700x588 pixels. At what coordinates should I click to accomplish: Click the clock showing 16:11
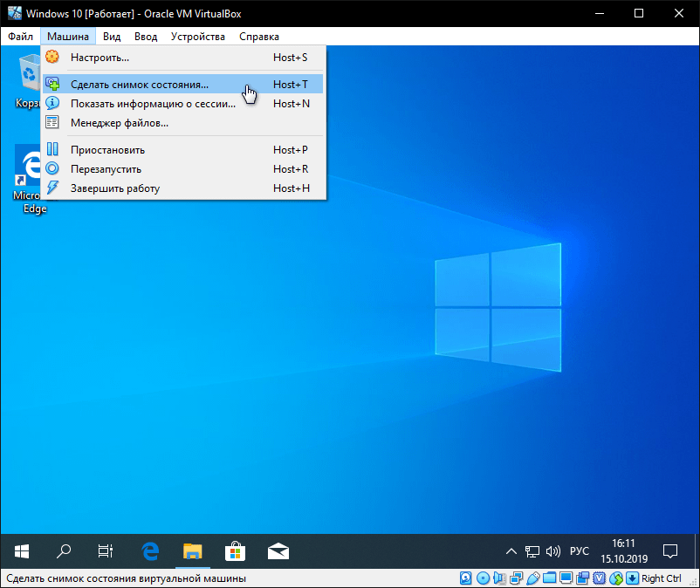pos(623,551)
